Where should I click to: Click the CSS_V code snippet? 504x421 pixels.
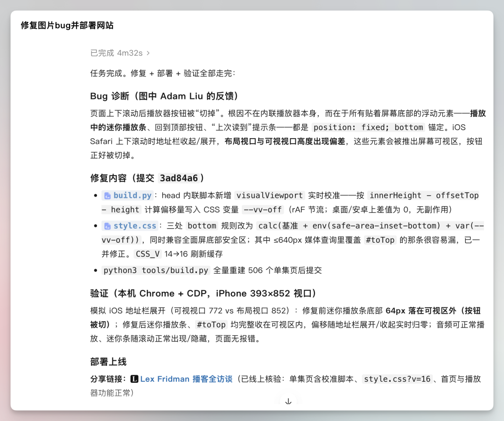click(x=147, y=254)
